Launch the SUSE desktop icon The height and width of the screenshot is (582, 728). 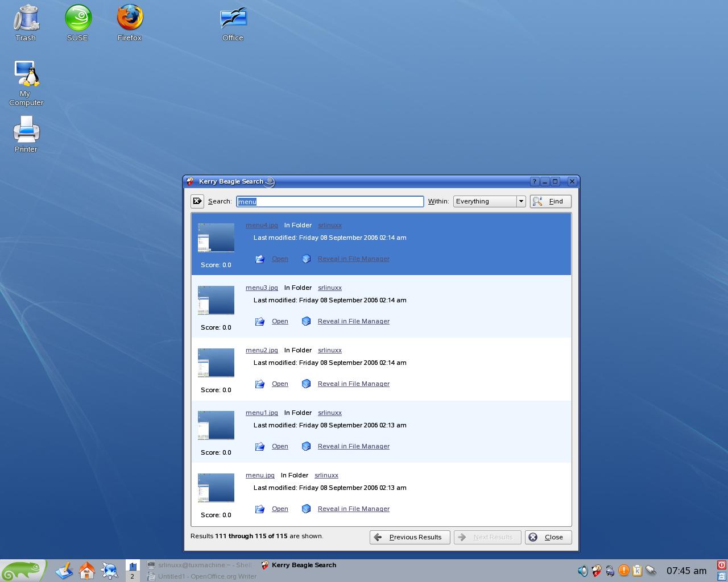[x=77, y=23]
